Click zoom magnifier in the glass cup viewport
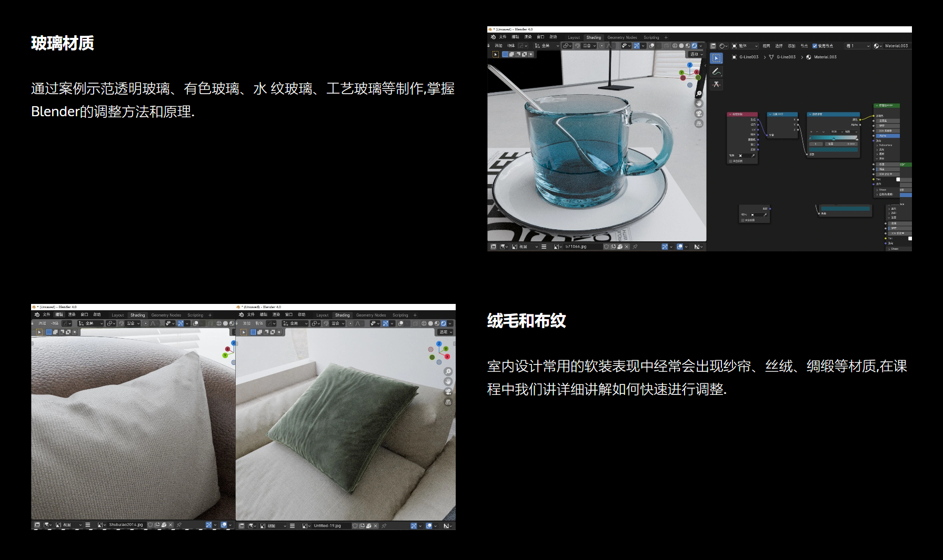943x560 pixels. [x=699, y=94]
